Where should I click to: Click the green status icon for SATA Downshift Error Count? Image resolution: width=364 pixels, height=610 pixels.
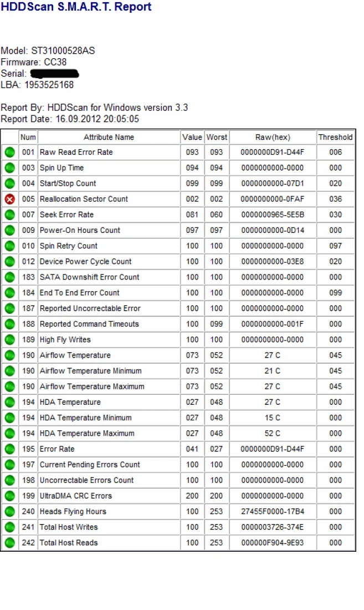point(10,277)
